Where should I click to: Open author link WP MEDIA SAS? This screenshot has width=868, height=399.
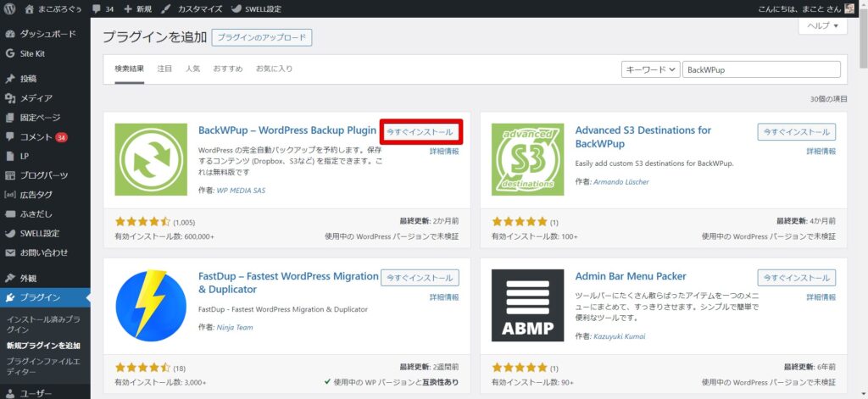(x=241, y=191)
